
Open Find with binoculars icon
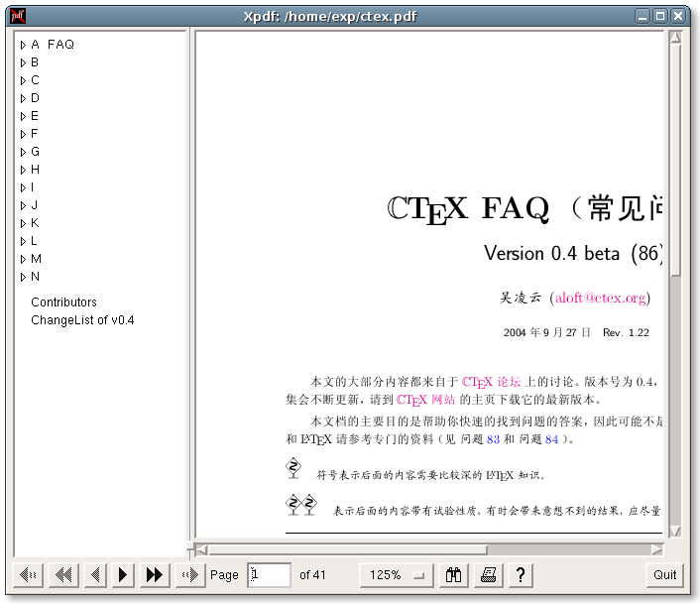click(x=453, y=574)
